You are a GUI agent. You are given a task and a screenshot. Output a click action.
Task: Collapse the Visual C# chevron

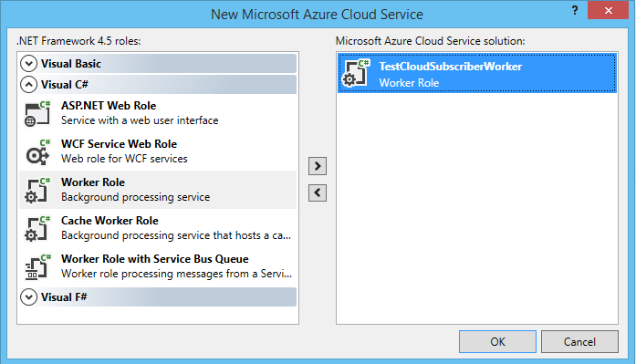tap(28, 85)
